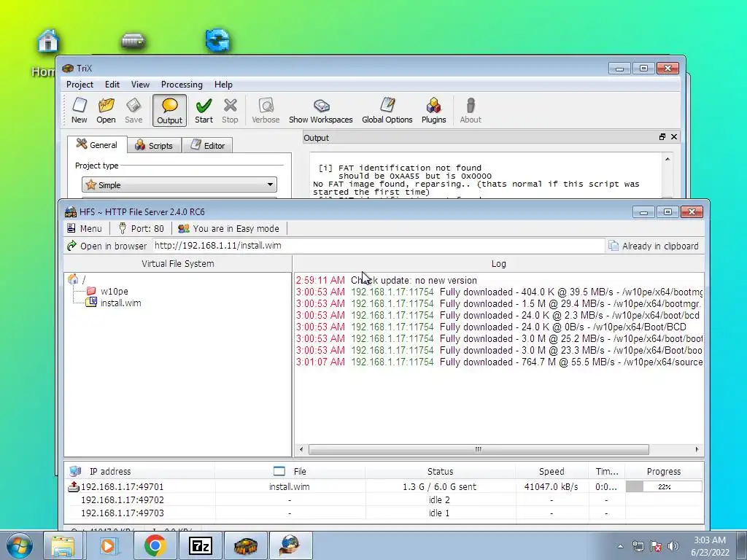The height and width of the screenshot is (560, 747).
Task: Select the root home folder in Virtual File System
Action: (x=77, y=279)
